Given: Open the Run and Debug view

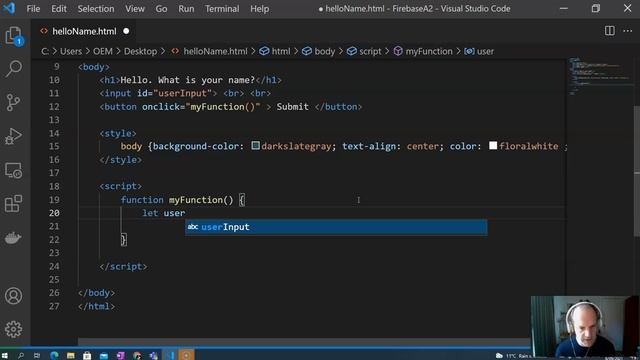Looking at the screenshot, I should click(13, 136).
